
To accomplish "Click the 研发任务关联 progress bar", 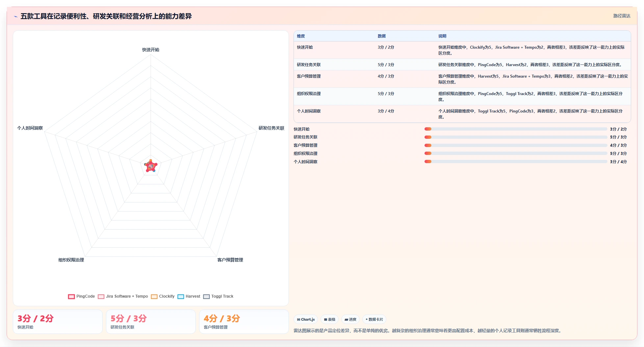I will point(516,137).
